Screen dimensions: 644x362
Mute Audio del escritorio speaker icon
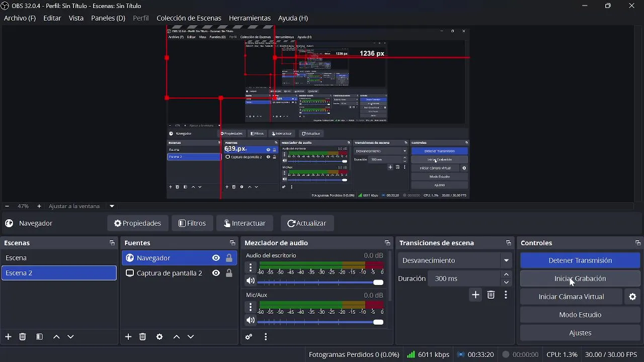(x=251, y=281)
